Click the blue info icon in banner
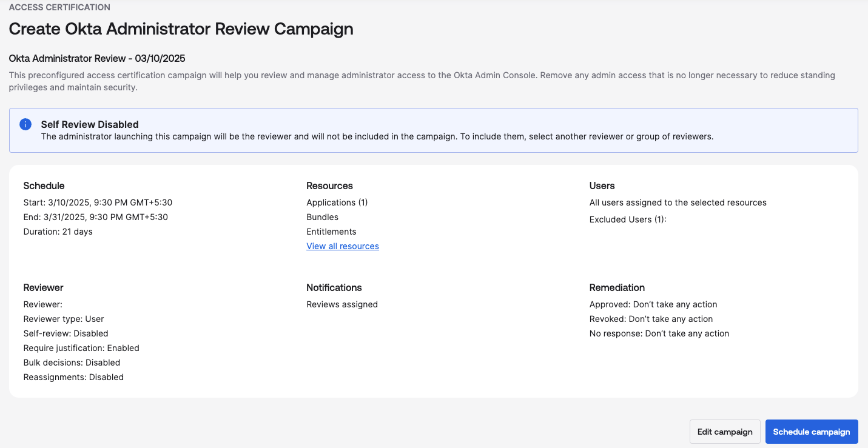 click(x=25, y=124)
